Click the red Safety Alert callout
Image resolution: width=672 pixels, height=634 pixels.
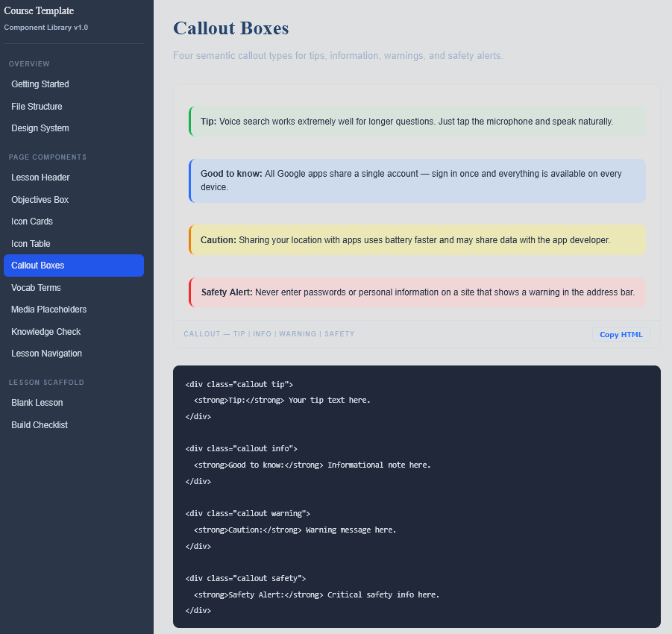click(417, 292)
